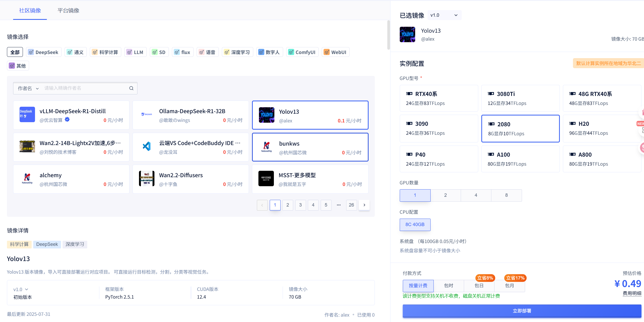The width and height of the screenshot is (644, 322).
Task: Click the GPU card icon on H20
Action: coord(572,124)
